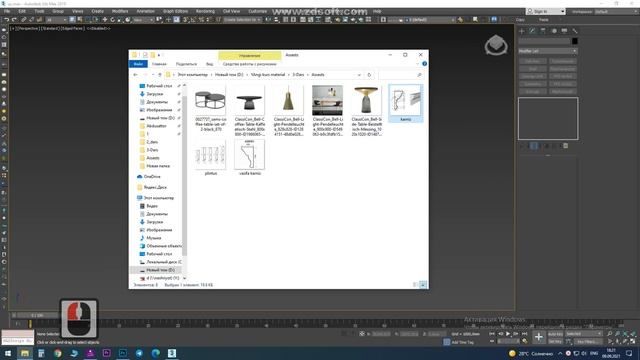
Task: Open the Hierarchy tab in command panel
Action: point(543,31)
